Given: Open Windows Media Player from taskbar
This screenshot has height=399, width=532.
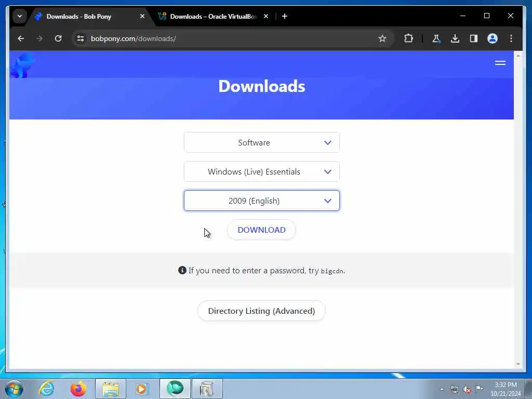Looking at the screenshot, I should (x=142, y=389).
